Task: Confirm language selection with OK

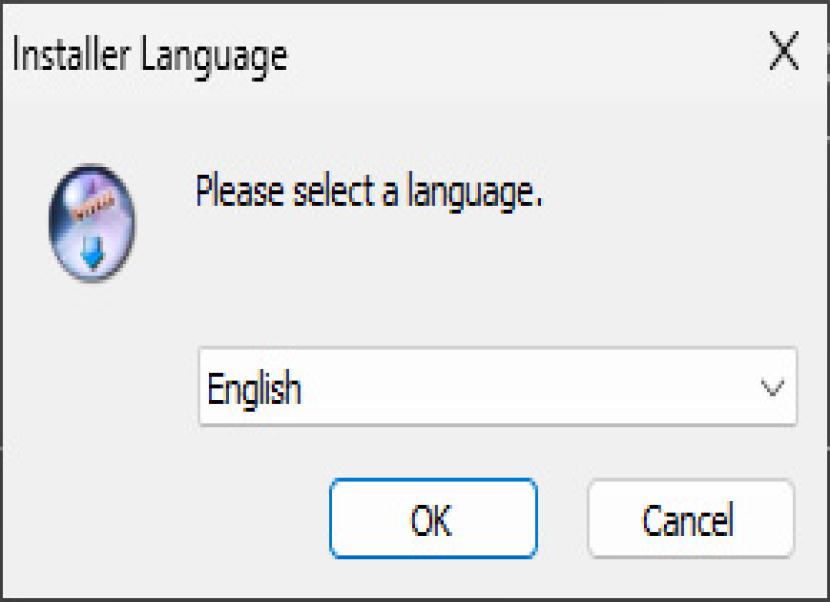Action: pos(432,519)
